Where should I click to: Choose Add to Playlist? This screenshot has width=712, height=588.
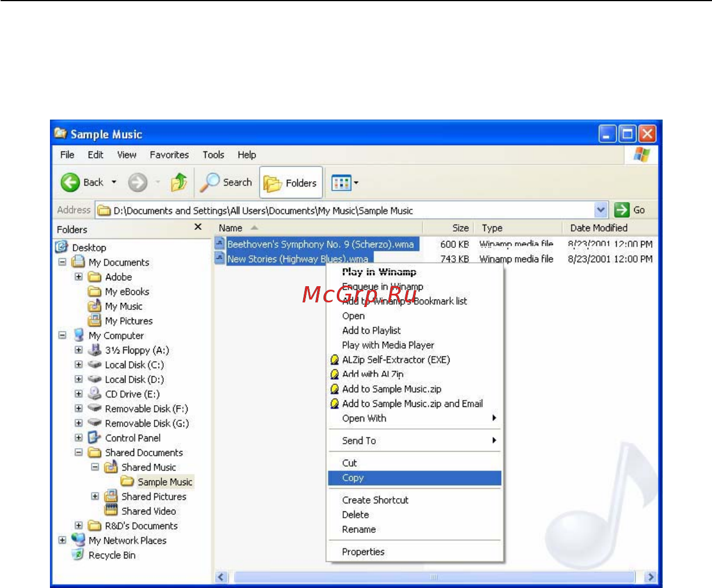[372, 330]
